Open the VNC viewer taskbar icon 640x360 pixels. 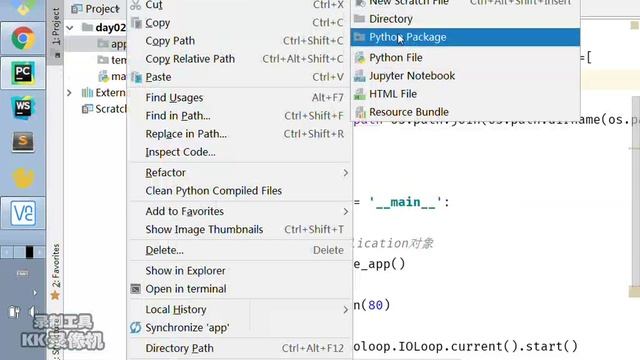pos(23,213)
